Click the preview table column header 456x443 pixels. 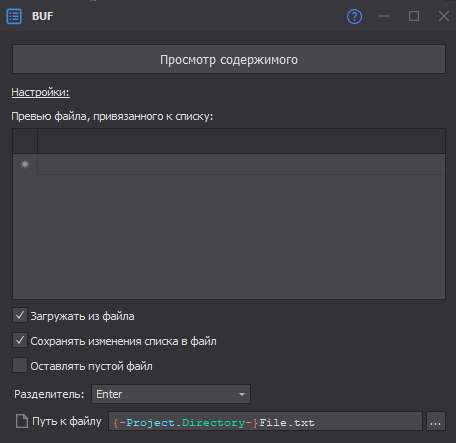(x=241, y=141)
